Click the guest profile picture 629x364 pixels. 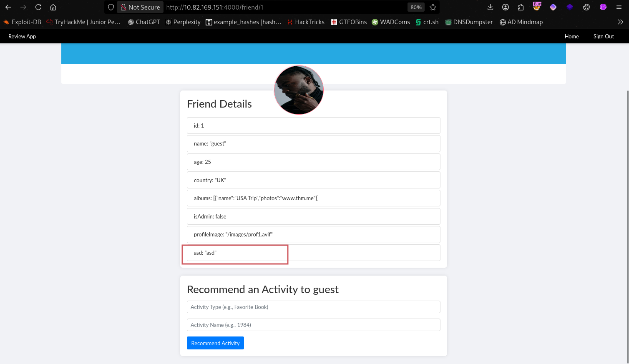(299, 90)
